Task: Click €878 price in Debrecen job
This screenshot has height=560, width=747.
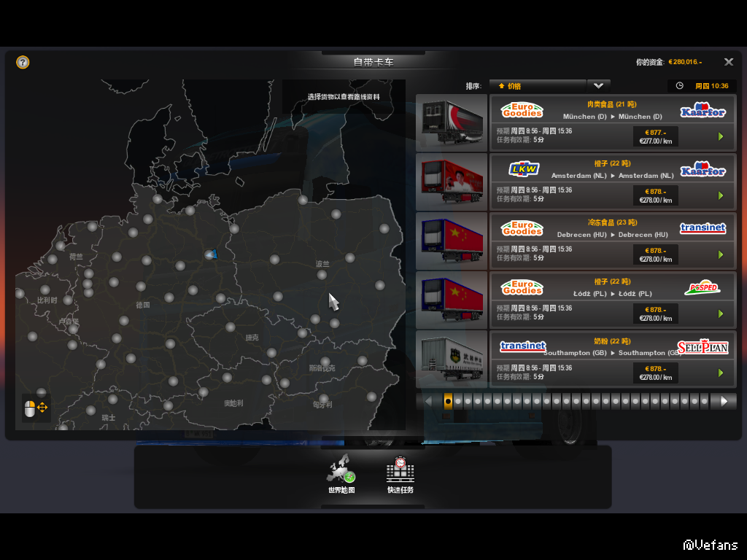Action: point(656,251)
